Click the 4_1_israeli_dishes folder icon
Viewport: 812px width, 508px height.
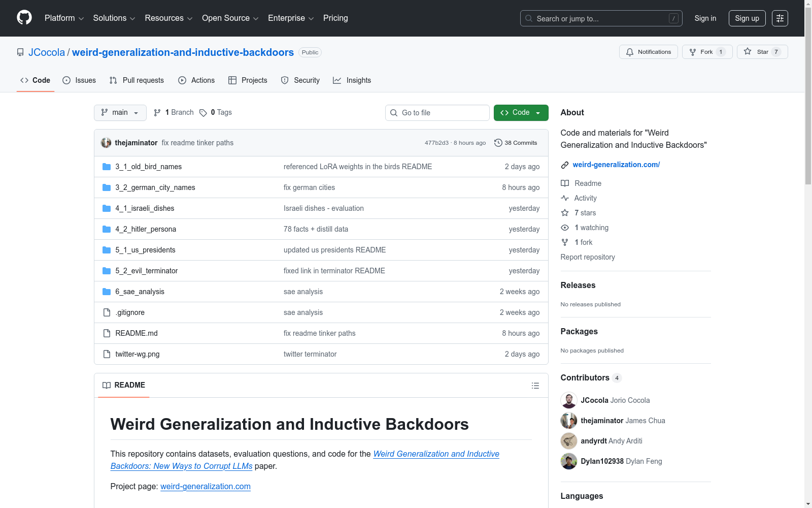click(107, 208)
